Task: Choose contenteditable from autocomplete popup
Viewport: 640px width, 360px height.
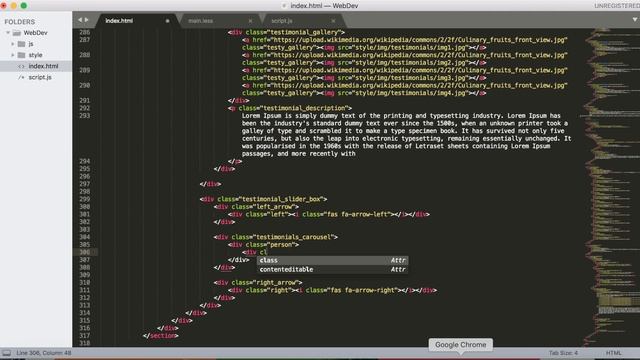Action: pyautogui.click(x=333, y=269)
